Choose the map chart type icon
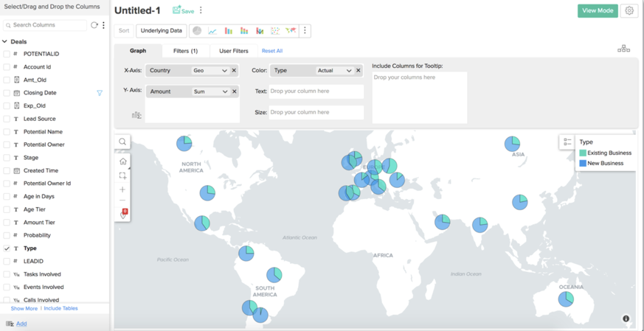 (x=291, y=31)
